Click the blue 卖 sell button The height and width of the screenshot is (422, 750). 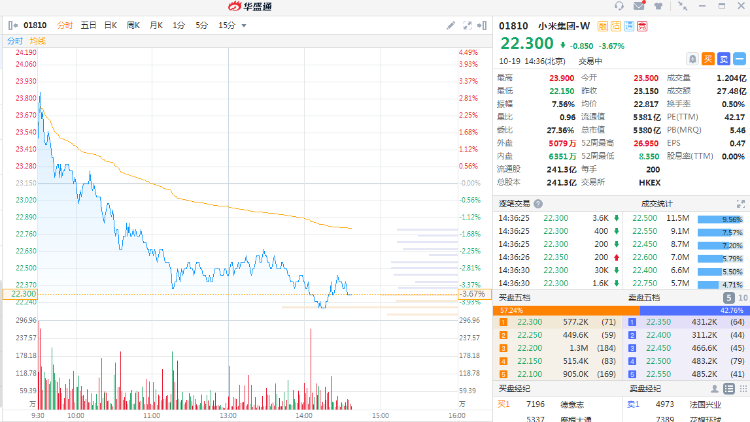click(x=724, y=59)
